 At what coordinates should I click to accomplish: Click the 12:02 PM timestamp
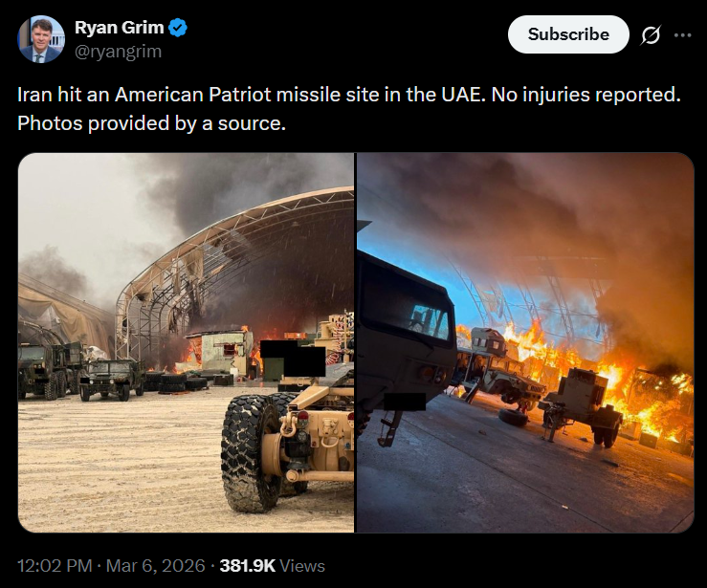(x=55, y=565)
